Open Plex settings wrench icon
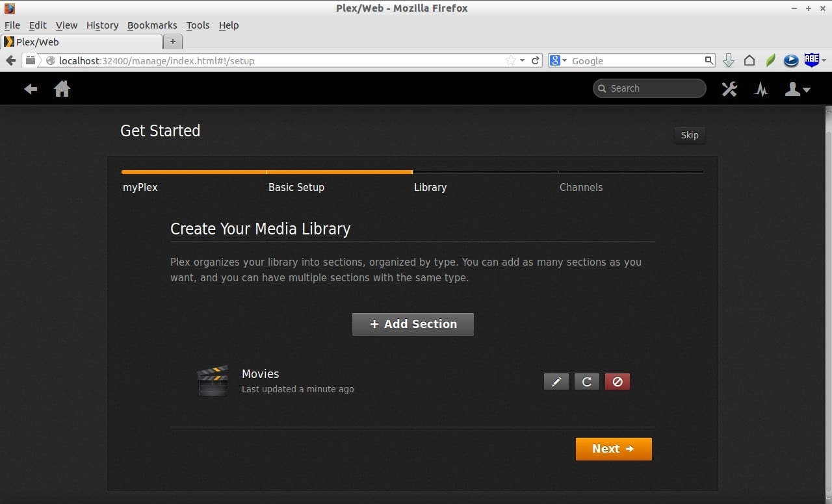The height and width of the screenshot is (504, 832). click(729, 89)
